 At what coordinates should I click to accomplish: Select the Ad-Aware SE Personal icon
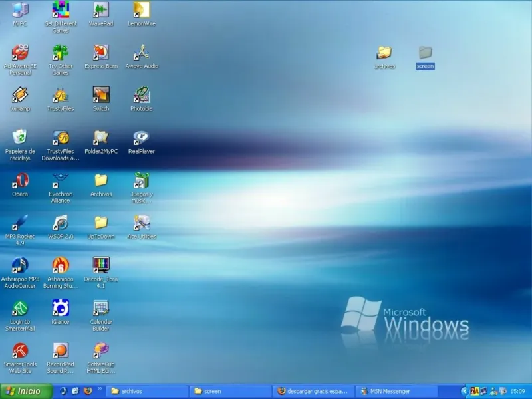pos(20,53)
